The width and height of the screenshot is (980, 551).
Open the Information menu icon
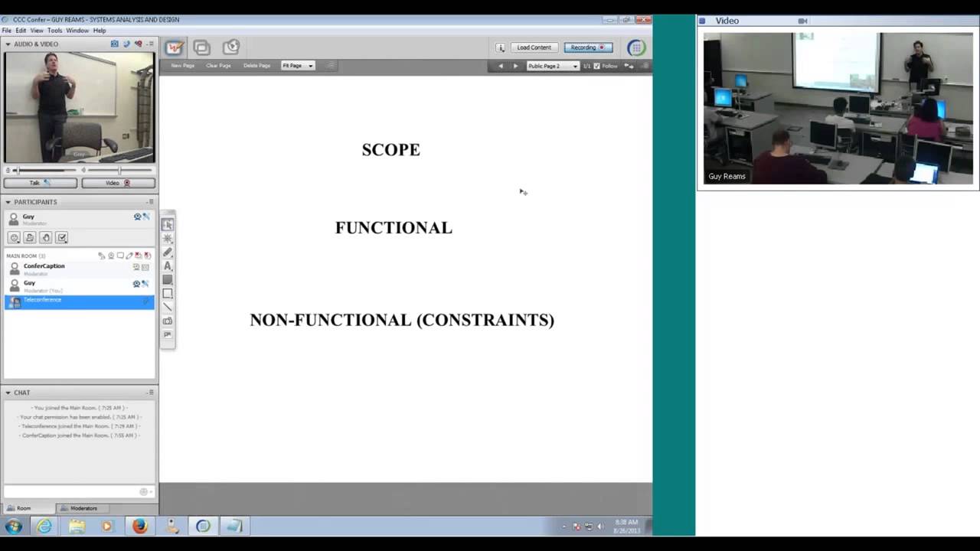(x=501, y=47)
